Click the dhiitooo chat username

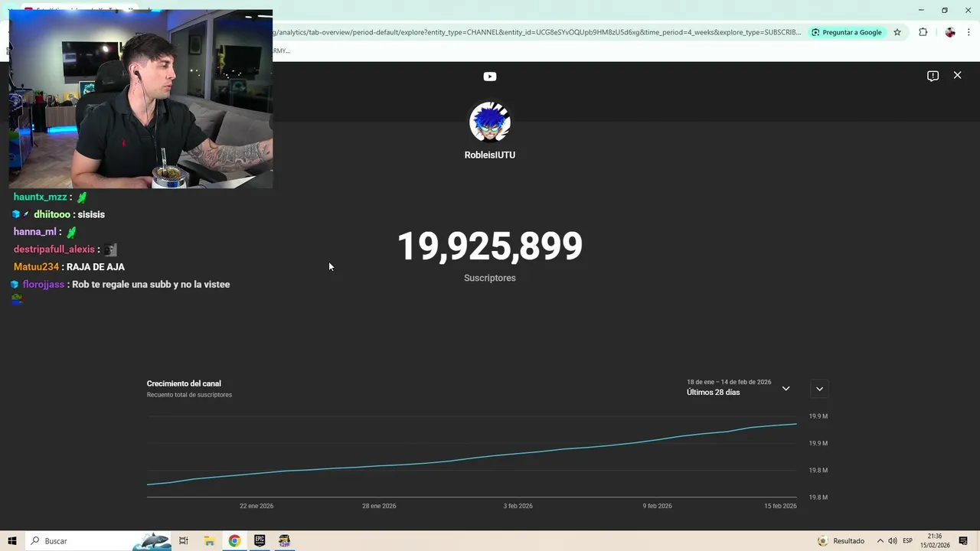52,214
